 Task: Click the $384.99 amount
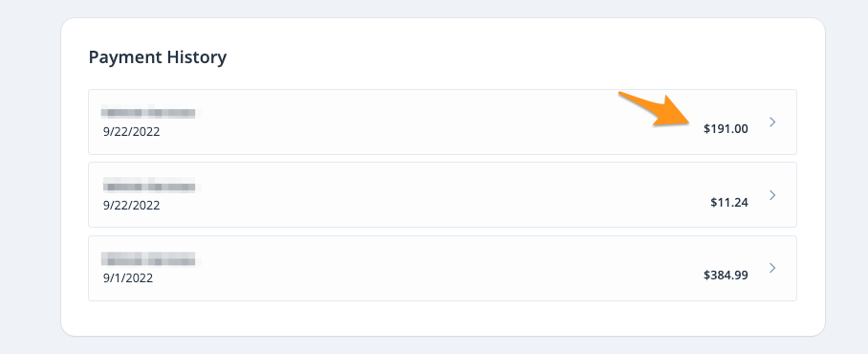[726, 276]
